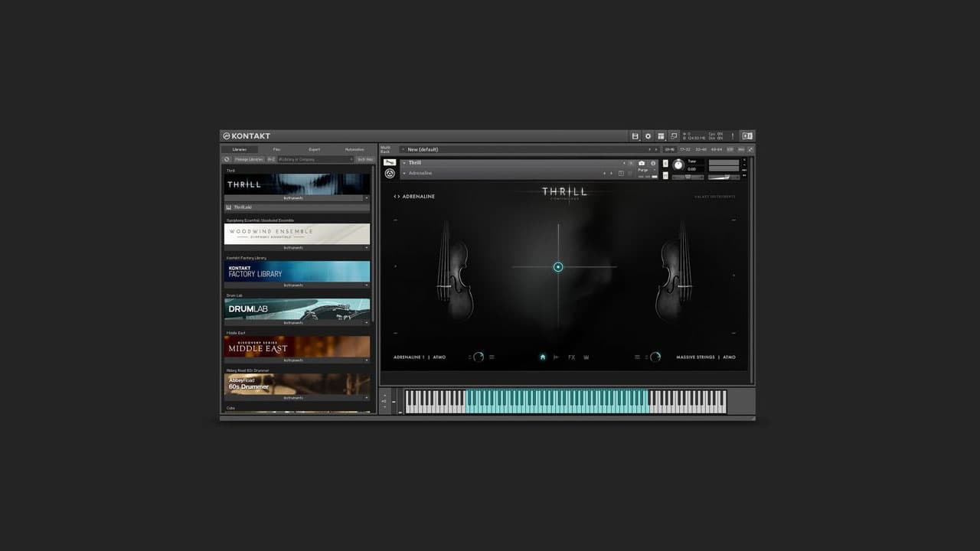Click the circular Adrenaline icon in the rack sidebar
This screenshot has width=980, height=551.
390,174
